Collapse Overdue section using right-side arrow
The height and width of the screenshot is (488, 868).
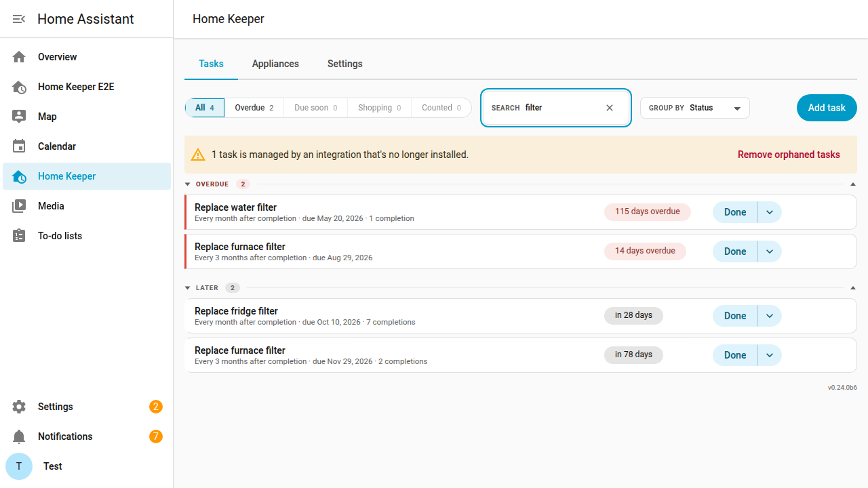pos(853,184)
